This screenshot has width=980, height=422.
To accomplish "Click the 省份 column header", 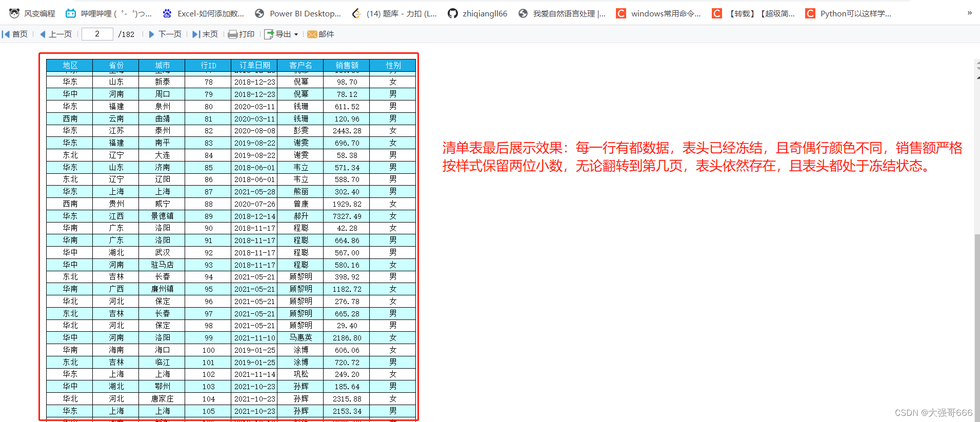I will click(x=116, y=65).
